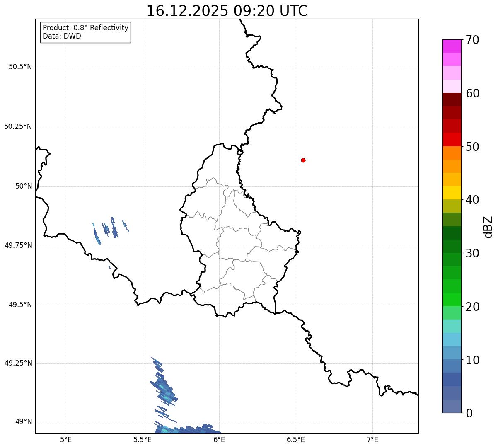Click the colorbar 60 tick label
The image size is (498, 448).
coord(472,93)
